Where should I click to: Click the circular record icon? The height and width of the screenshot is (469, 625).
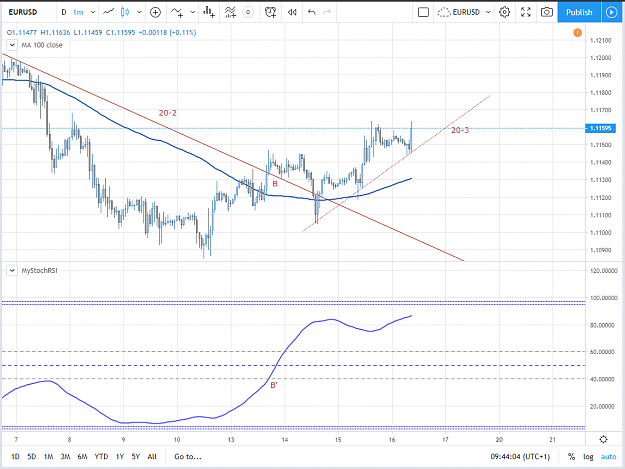coord(248,12)
